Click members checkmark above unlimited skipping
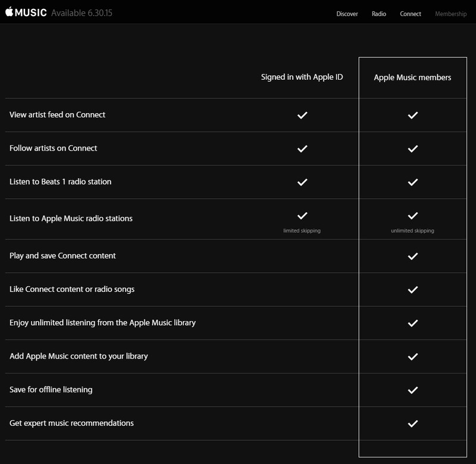 (412, 216)
